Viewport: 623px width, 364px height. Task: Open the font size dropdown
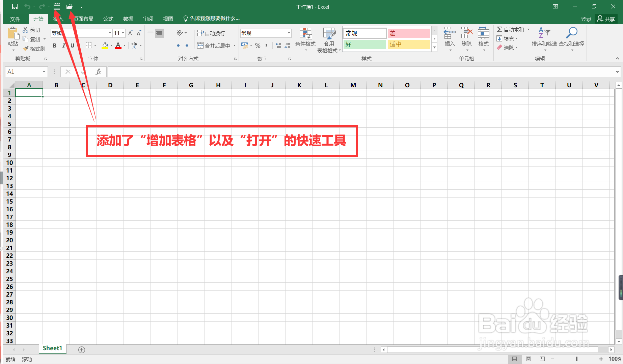[x=123, y=33]
